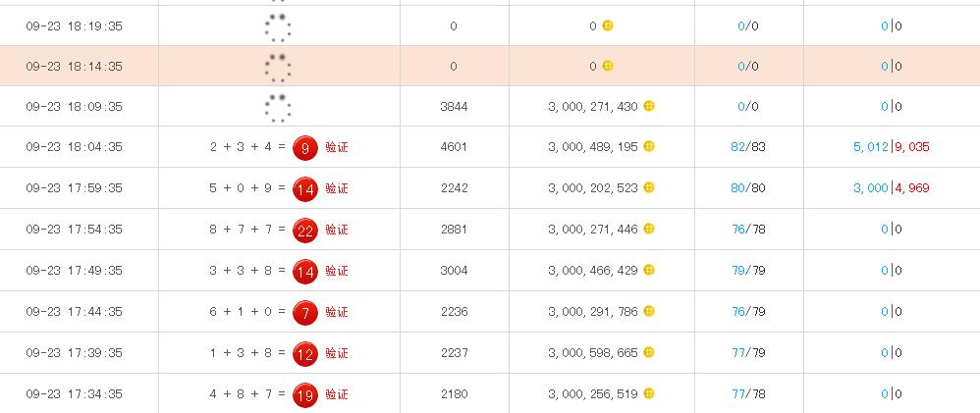Viewport: 980px width, 413px height.
Task: Click the gold coin beside 3,000,598,665
Action: (649, 353)
